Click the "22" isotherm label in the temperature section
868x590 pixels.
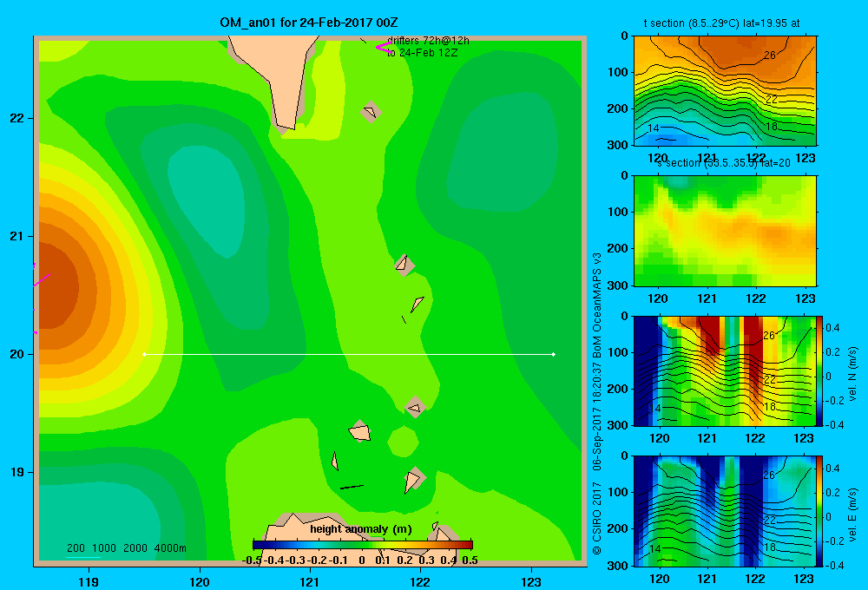coord(771,100)
